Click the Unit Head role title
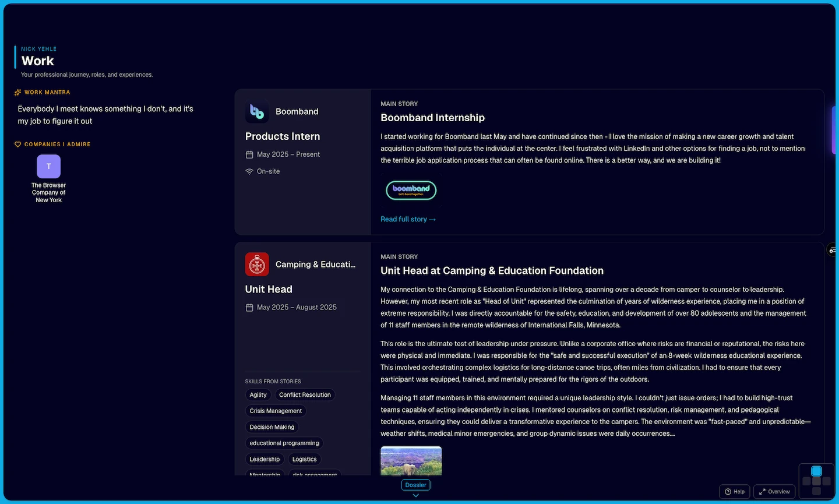This screenshot has width=839, height=504. tap(269, 289)
